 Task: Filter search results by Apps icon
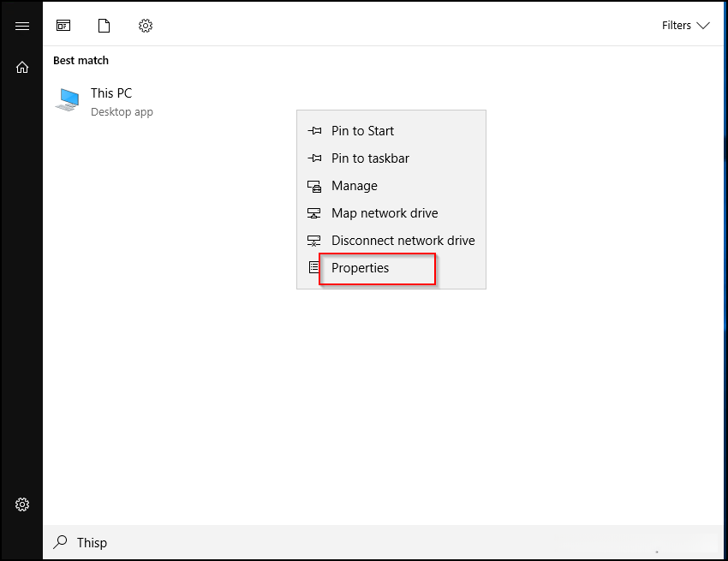[x=63, y=26]
